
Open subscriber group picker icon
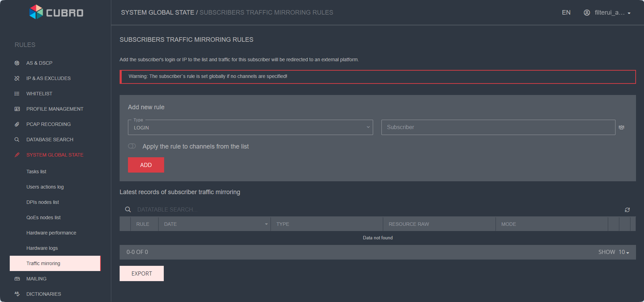pos(621,127)
